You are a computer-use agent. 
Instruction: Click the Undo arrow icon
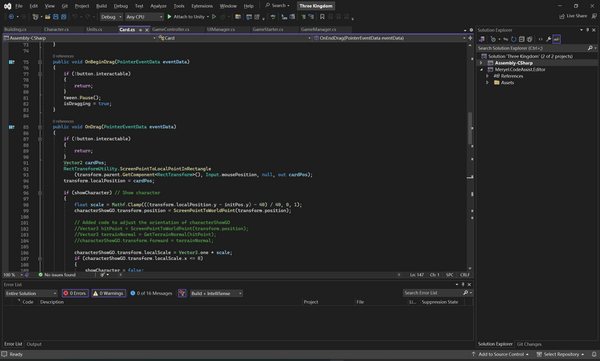(75, 17)
